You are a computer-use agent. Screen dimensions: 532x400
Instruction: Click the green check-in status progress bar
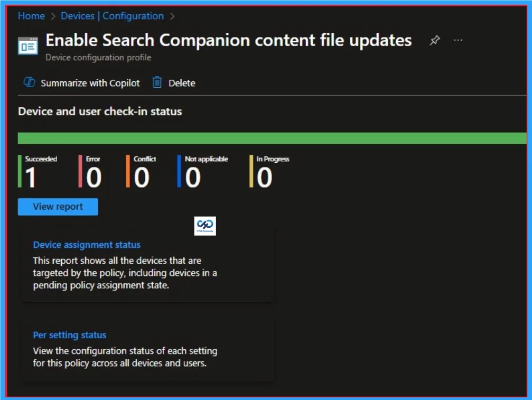click(264, 137)
